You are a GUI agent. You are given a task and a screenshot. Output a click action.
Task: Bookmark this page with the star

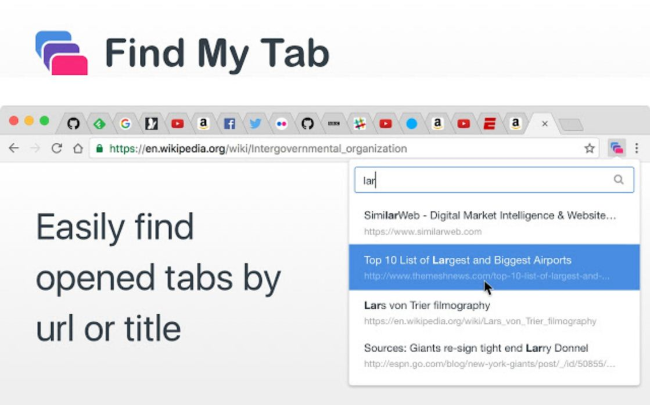pyautogui.click(x=590, y=148)
